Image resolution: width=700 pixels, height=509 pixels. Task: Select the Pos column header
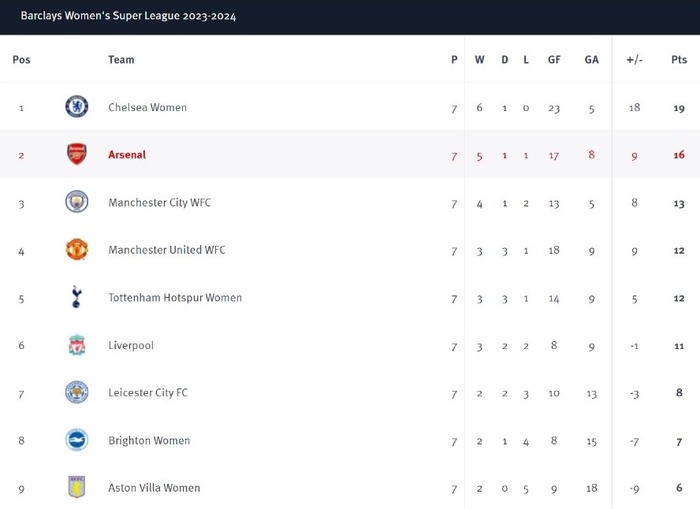click(21, 60)
